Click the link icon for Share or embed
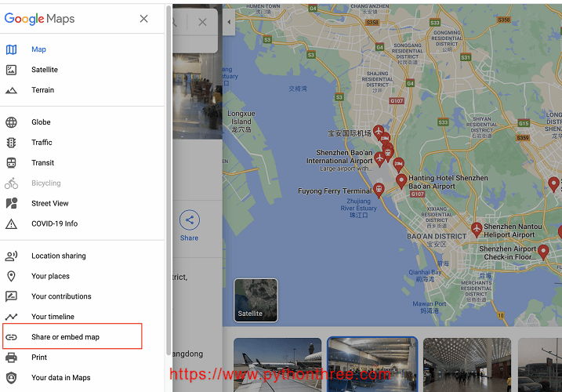The height and width of the screenshot is (392, 562). point(11,337)
